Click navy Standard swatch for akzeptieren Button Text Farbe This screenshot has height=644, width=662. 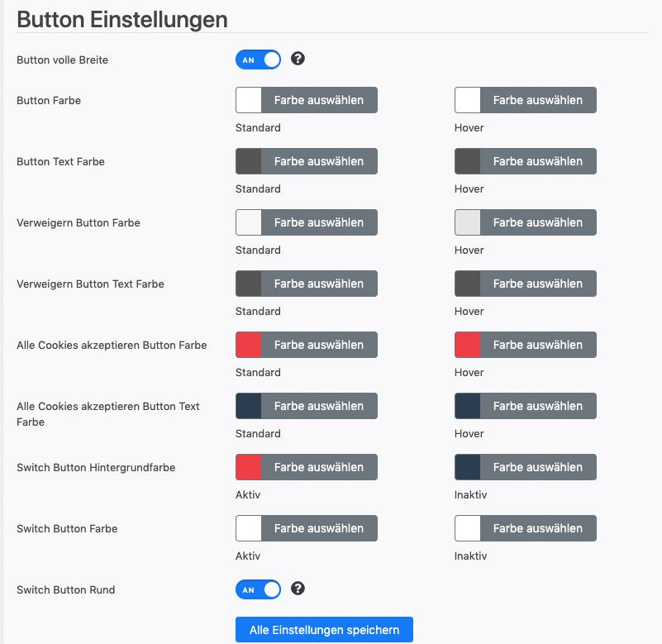point(249,406)
